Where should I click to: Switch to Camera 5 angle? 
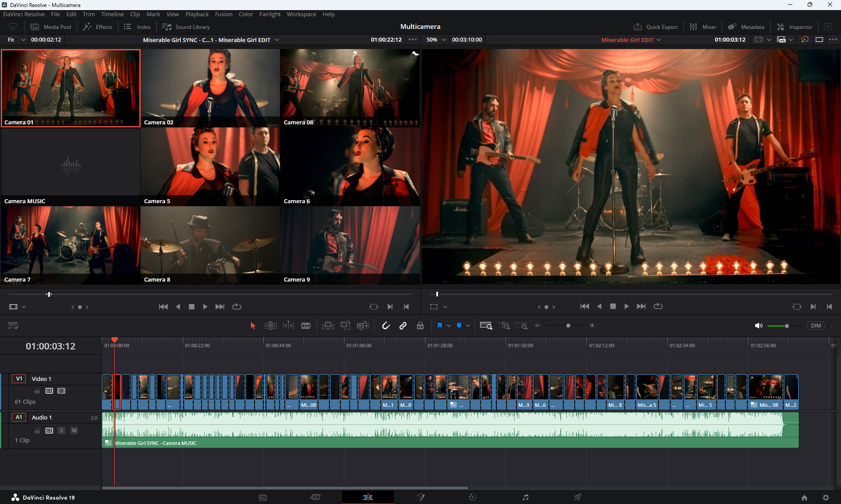(x=210, y=166)
